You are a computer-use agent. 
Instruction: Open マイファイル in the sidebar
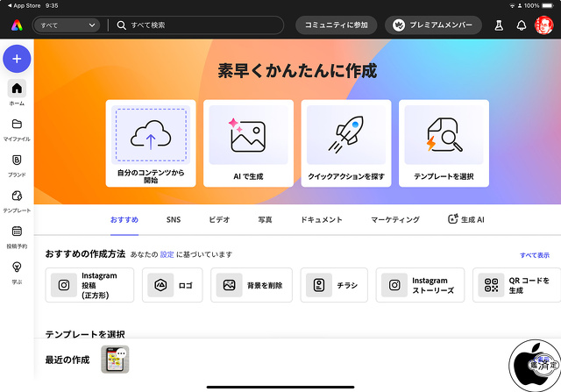click(x=17, y=130)
